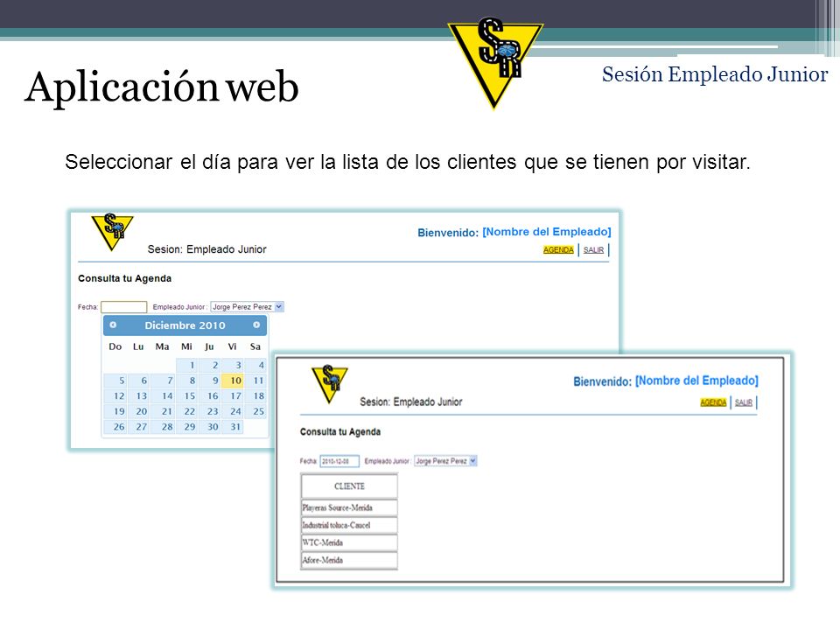The image size is (840, 630).
Task: Click the Fecha field showing 2010-12-08
Action: click(x=339, y=461)
